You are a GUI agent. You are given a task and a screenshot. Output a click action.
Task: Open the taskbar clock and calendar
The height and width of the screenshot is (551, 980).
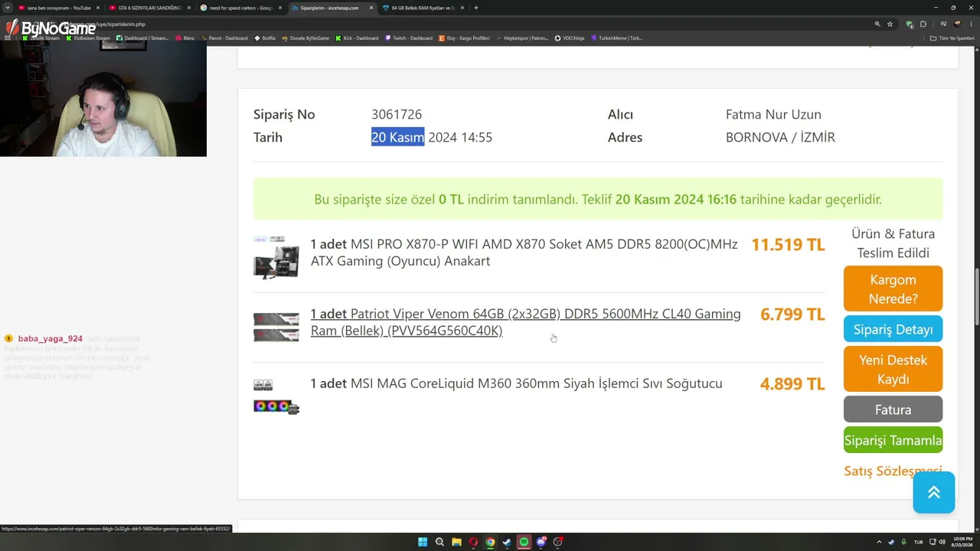pos(962,542)
